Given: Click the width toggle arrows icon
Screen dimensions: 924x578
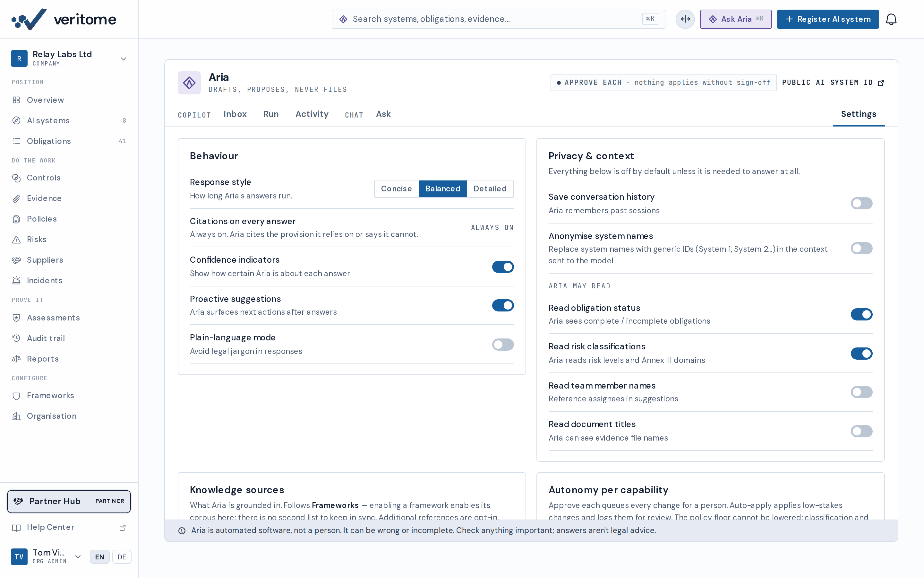Looking at the screenshot, I should coord(685,19).
